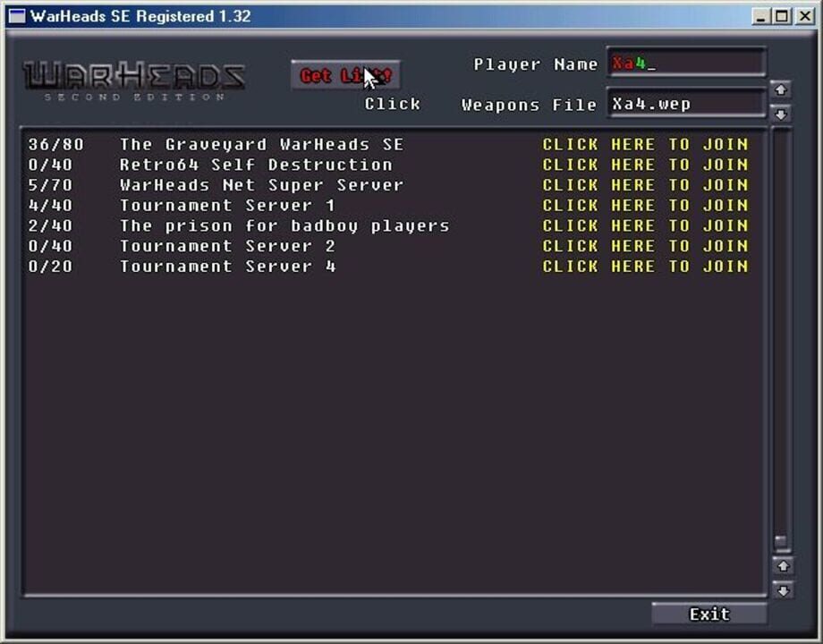Click the down scroll arrow at bottom right
This screenshot has height=644, width=823.
coord(781,589)
